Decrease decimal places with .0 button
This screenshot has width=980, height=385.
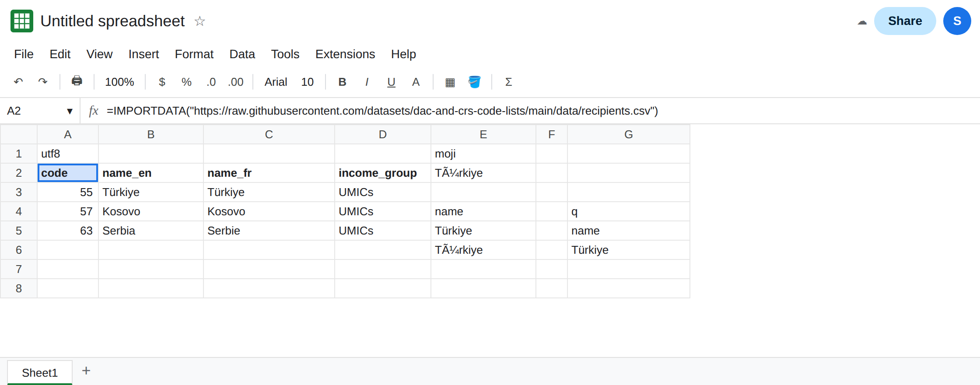(211, 82)
